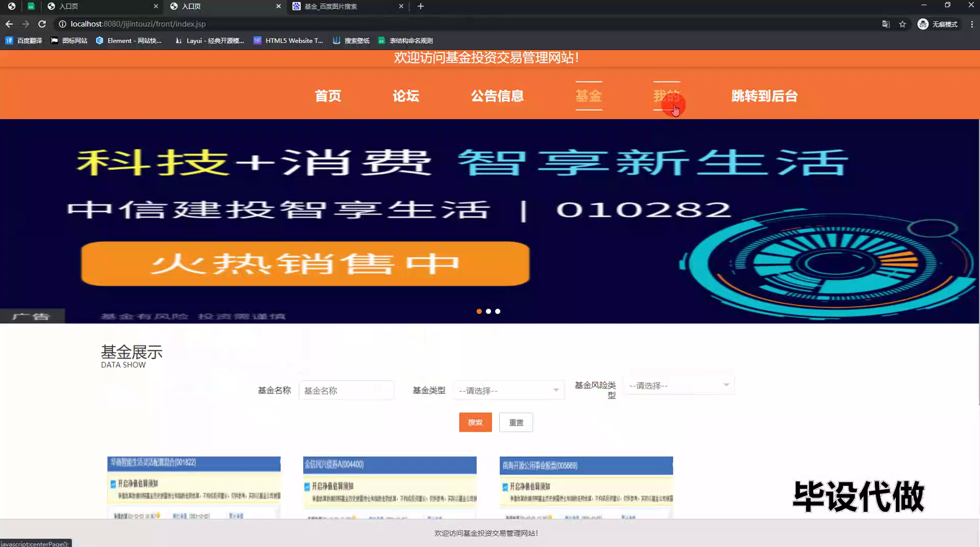Open the 百度翻译 bookmark
This screenshot has height=547, width=980.
[x=23, y=40]
